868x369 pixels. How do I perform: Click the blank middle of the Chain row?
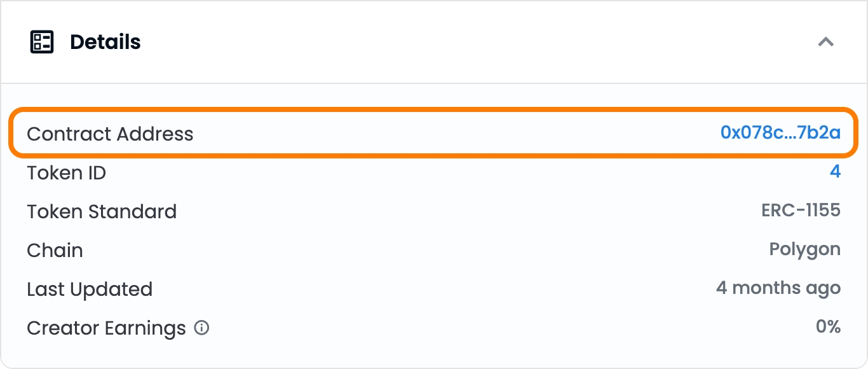click(x=445, y=250)
